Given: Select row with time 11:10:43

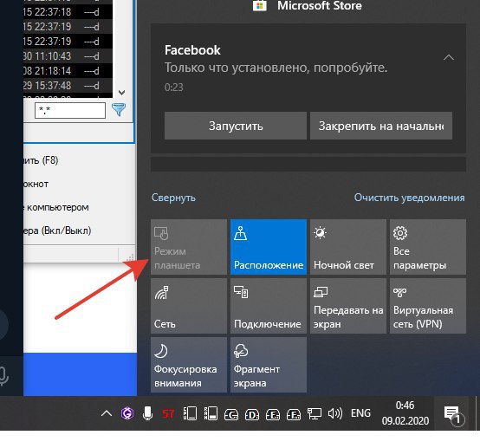Looking at the screenshot, I should (x=68, y=56).
